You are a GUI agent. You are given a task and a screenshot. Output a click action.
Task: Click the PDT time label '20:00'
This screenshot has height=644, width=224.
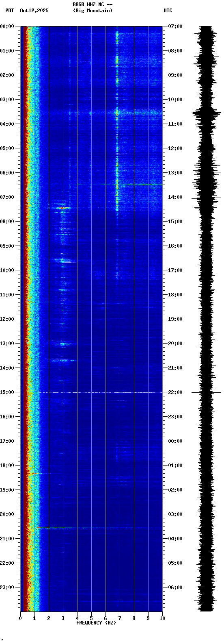(7, 514)
